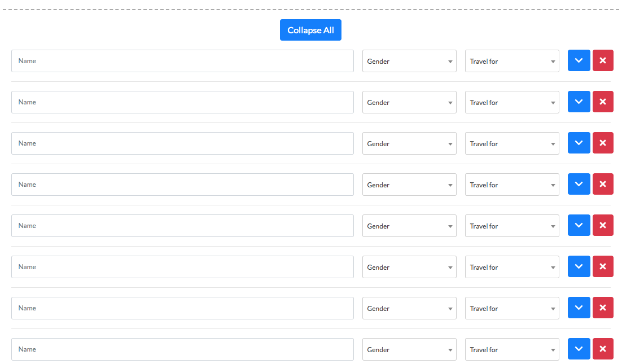Select Travel for dropdown in second row
622x364 pixels.
coord(512,102)
